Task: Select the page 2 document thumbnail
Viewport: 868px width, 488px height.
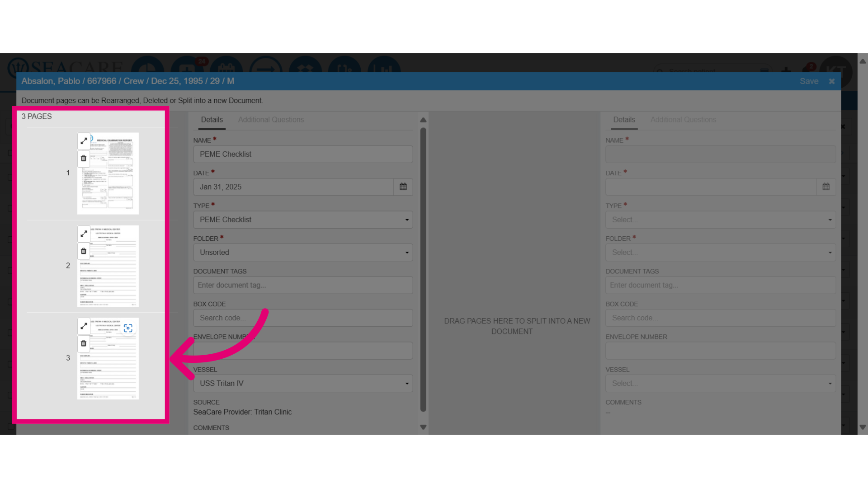Action: pyautogui.click(x=108, y=266)
